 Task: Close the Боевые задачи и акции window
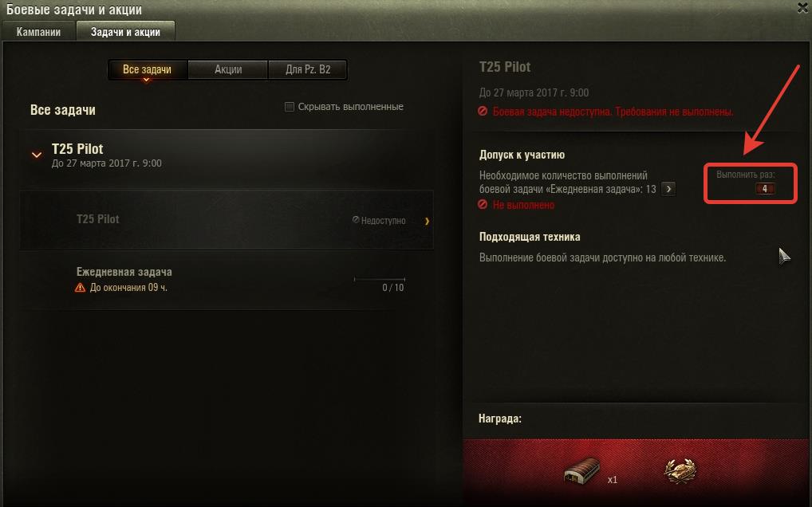coord(804,7)
